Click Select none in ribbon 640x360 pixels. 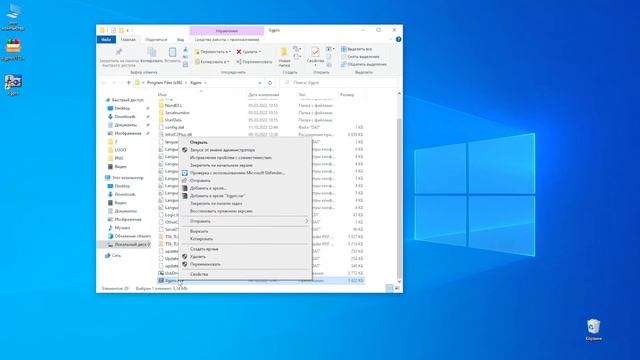[x=360, y=57]
